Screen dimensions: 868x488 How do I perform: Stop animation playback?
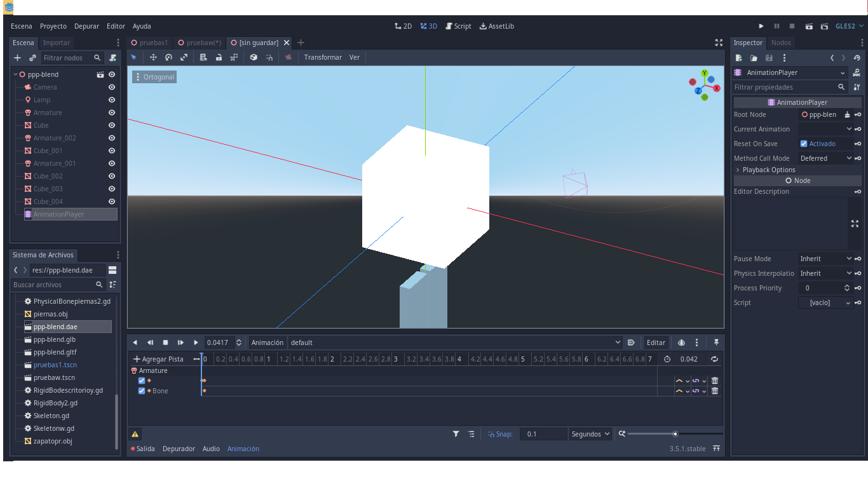pos(165,342)
